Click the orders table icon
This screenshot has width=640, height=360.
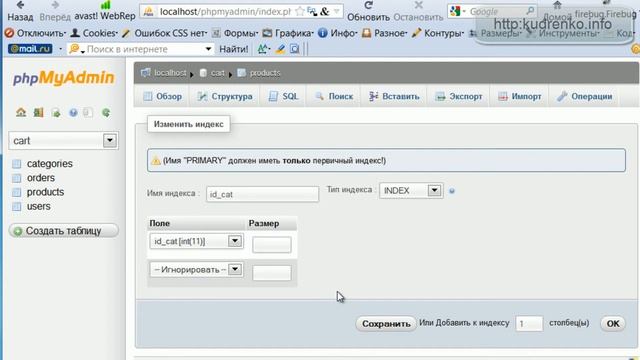16,178
